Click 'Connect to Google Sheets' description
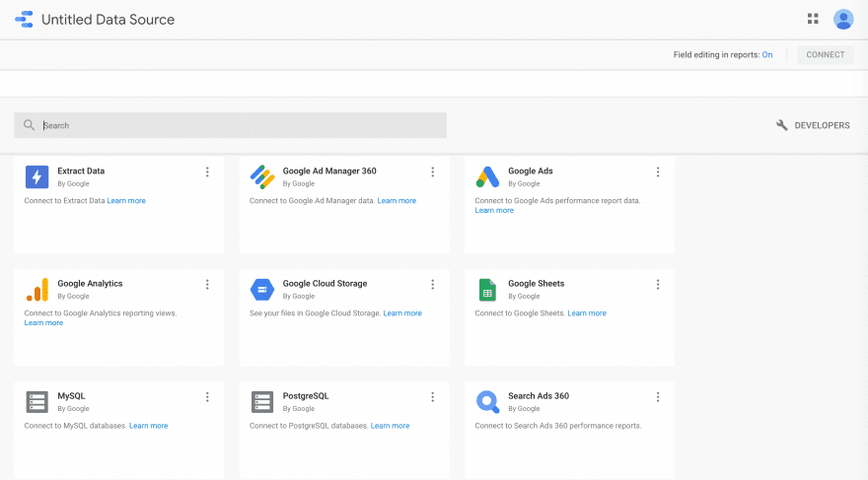Viewport: 868px width, 480px height. pyautogui.click(x=520, y=313)
